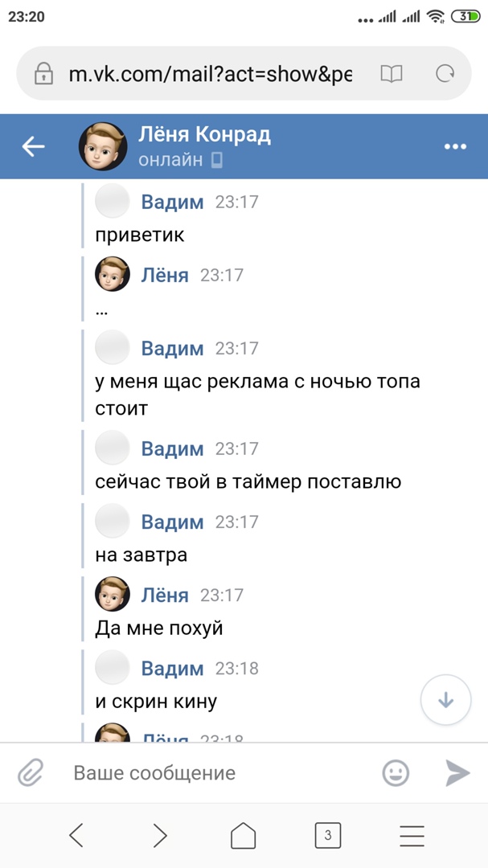Open Лёня Конрад profile avatar in header
This screenshot has height=868, width=488.
point(102,146)
